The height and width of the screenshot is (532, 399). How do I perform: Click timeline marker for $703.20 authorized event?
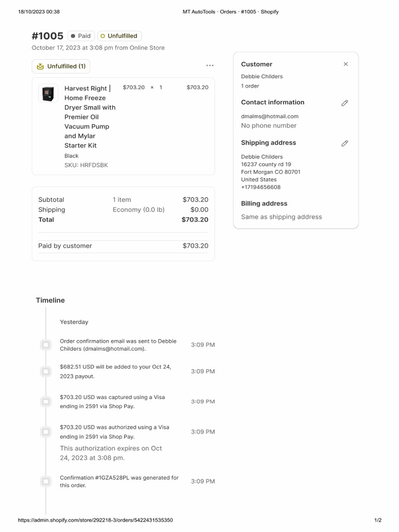pyautogui.click(x=46, y=432)
